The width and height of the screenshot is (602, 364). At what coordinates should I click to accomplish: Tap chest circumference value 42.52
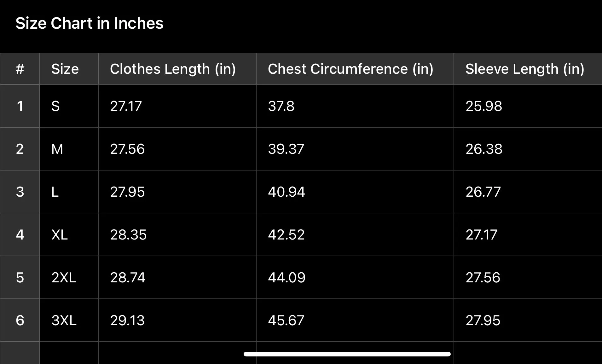[355, 234]
